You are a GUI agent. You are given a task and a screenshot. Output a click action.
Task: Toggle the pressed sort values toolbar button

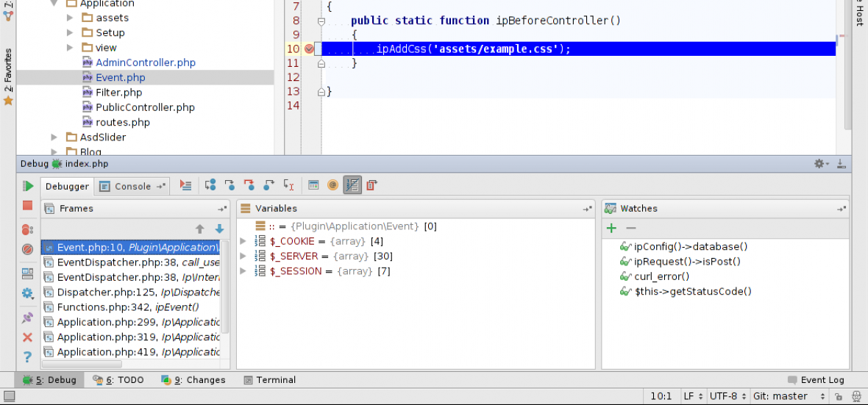pos(352,185)
